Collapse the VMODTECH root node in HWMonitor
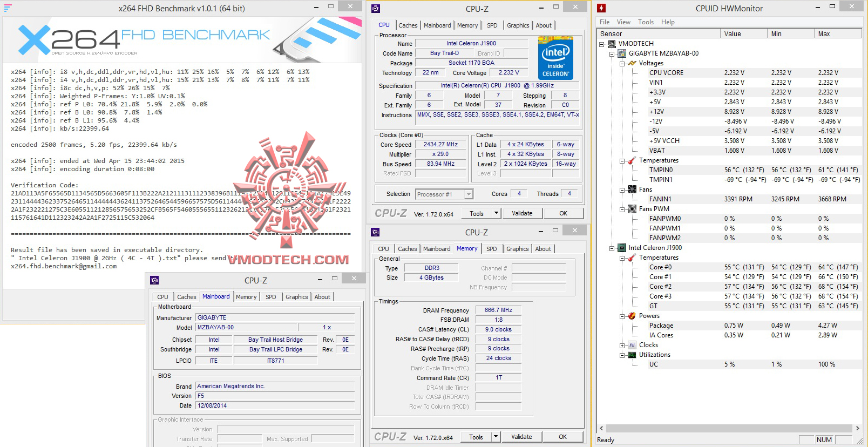The image size is (868, 447). coord(602,44)
